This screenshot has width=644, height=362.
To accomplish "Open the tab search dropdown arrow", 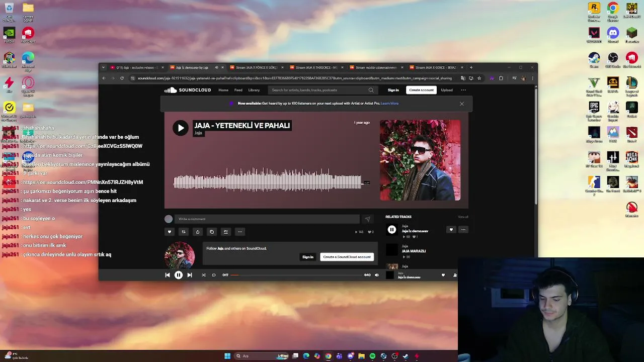I will pyautogui.click(x=103, y=67).
